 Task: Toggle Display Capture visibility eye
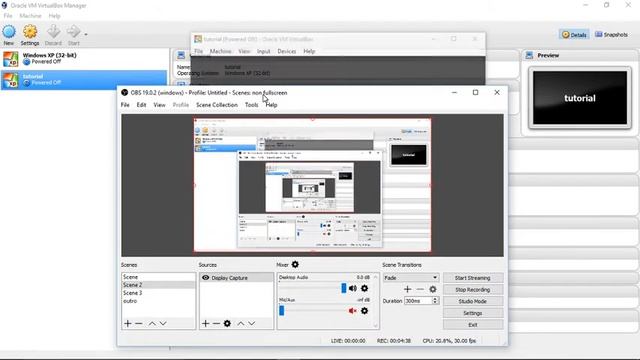[205, 278]
